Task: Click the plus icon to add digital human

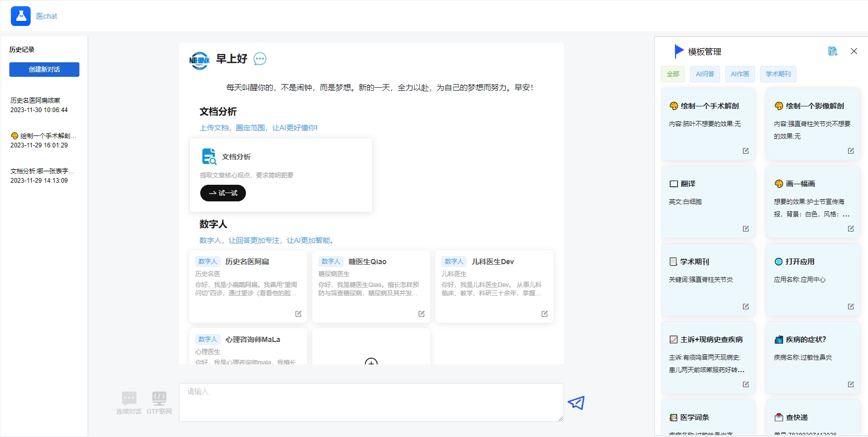Action: pos(371,362)
